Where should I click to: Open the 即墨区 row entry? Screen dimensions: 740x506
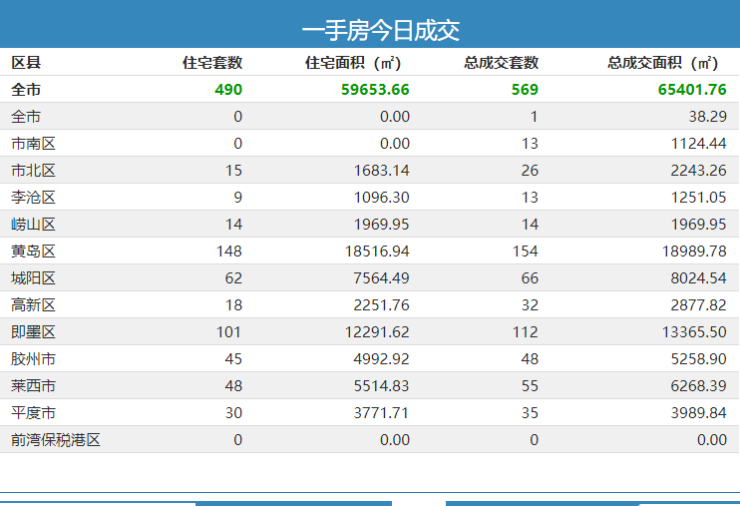[x=33, y=333]
